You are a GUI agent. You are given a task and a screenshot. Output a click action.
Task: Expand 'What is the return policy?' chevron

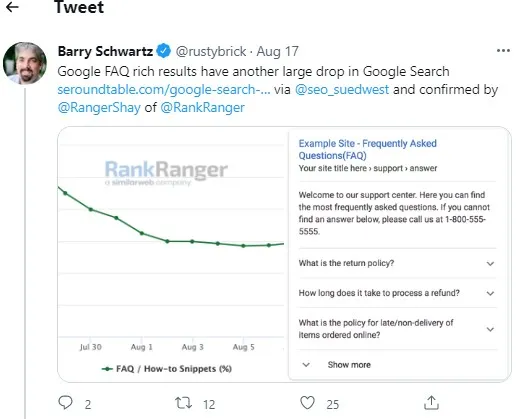490,264
